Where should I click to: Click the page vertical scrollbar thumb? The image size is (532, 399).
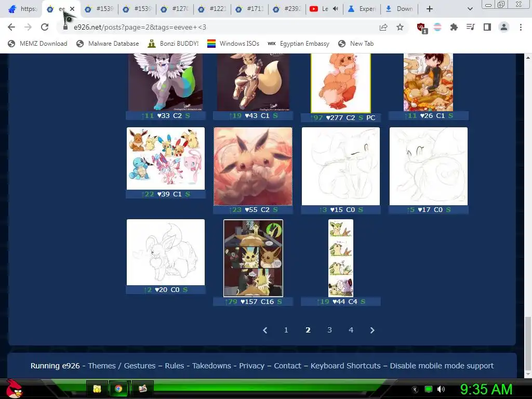coord(528,343)
